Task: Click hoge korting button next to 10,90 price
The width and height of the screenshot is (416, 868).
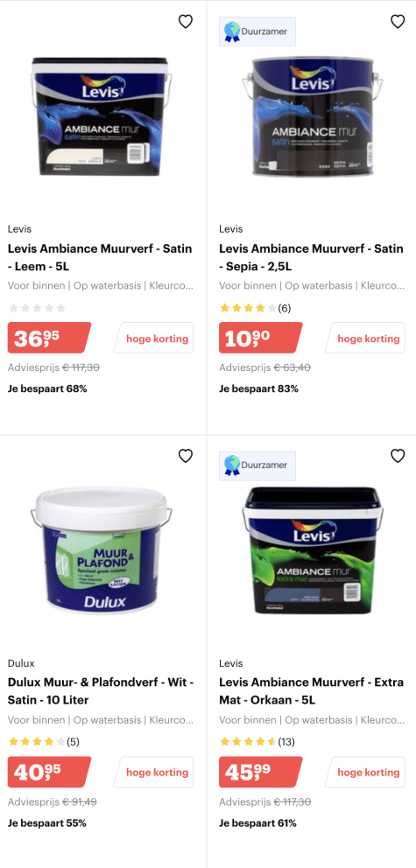Action: (365, 338)
